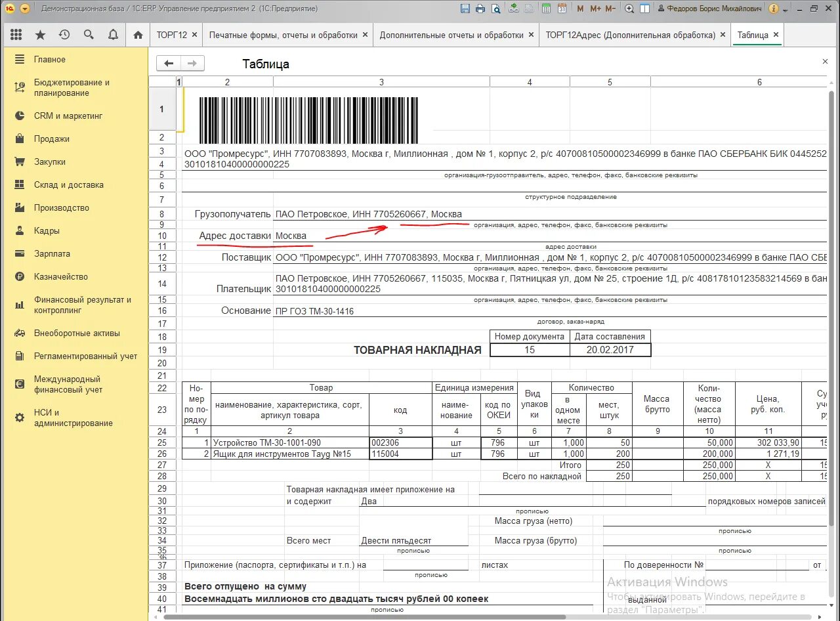The height and width of the screenshot is (621, 840).
Task: Close the ТОРГ12 tab
Action: pos(195,35)
